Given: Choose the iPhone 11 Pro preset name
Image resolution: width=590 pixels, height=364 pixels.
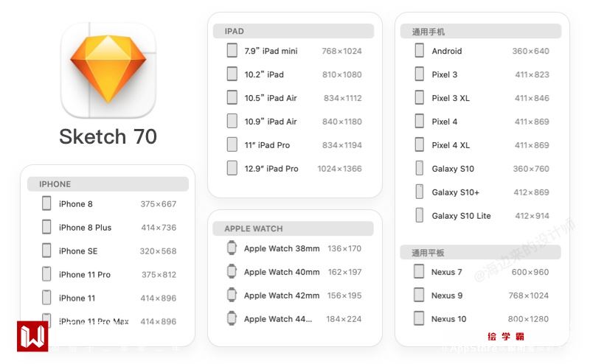Looking at the screenshot, I should point(85,275).
